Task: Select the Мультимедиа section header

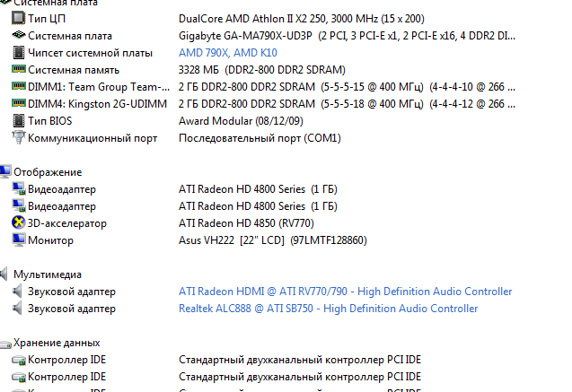Action: [x=48, y=274]
